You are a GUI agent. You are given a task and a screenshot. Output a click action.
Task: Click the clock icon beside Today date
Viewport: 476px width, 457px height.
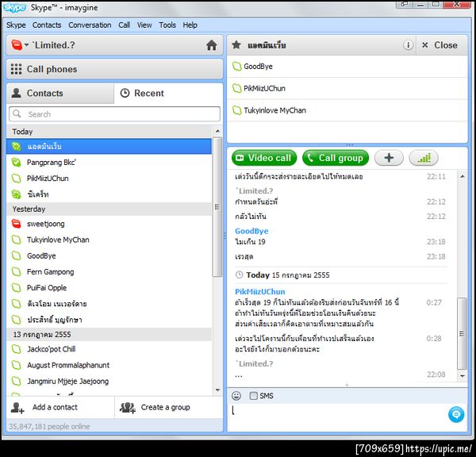240,275
